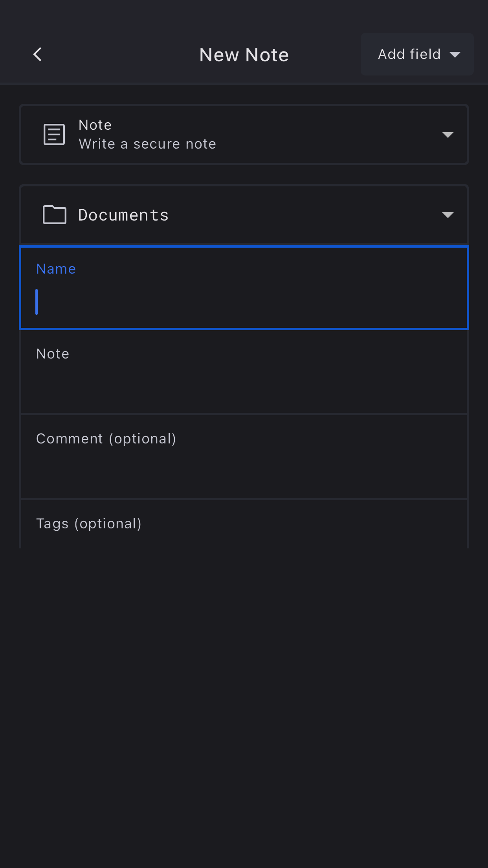Focus the Note content field
Image resolution: width=488 pixels, height=868 pixels.
pos(244,383)
